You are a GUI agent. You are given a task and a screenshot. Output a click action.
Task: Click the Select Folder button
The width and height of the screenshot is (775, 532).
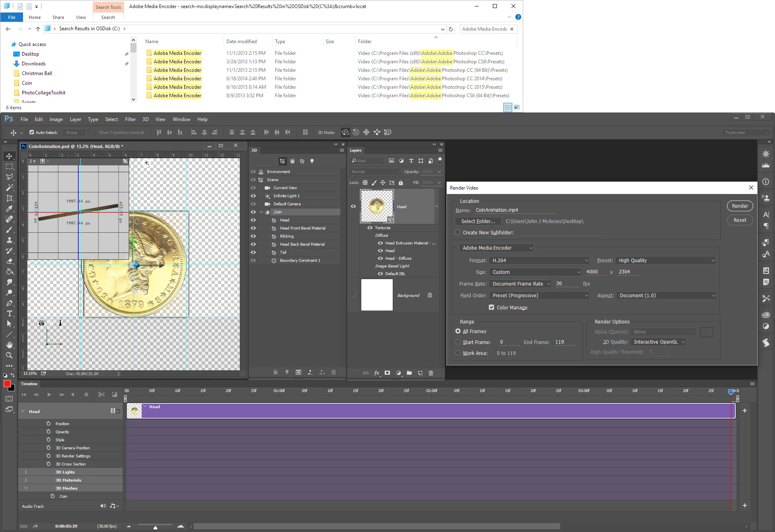coord(478,221)
